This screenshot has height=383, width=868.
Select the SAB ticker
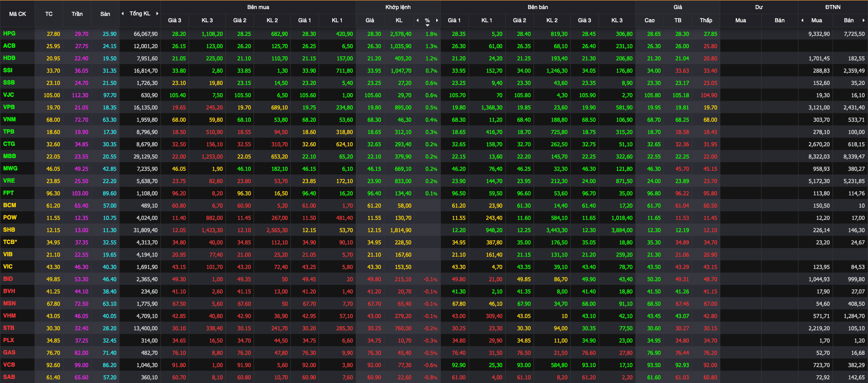pyautogui.click(x=9, y=377)
